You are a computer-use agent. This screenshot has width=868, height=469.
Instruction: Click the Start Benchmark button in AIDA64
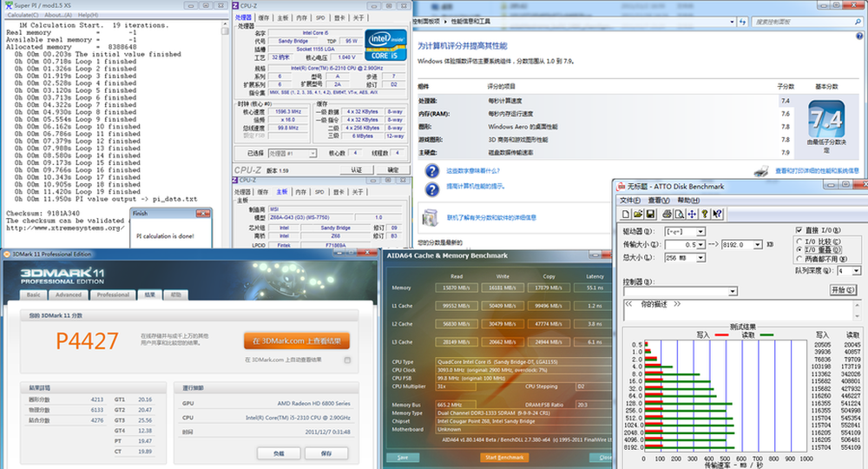[x=504, y=458]
